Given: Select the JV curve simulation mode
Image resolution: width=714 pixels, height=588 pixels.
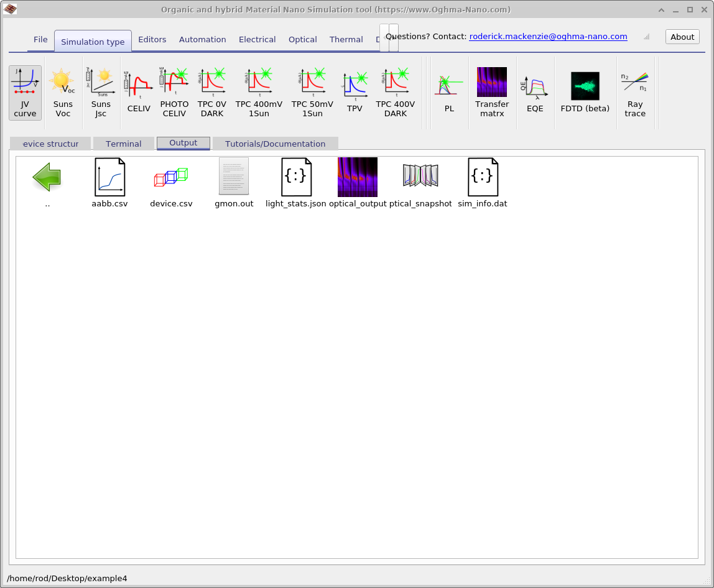Looking at the screenshot, I should coord(25,92).
